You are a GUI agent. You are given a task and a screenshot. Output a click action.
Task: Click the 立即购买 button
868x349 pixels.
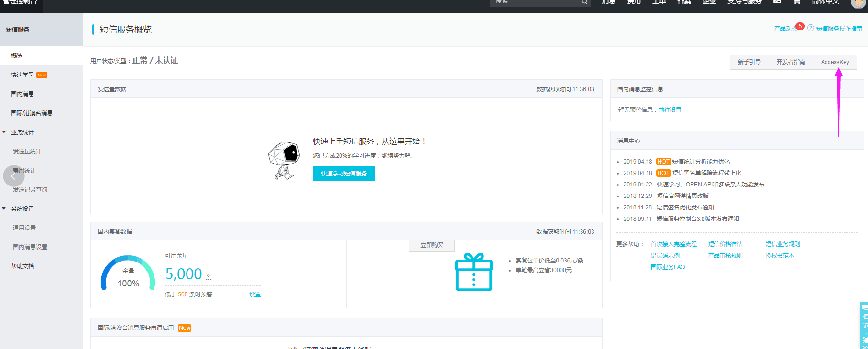(x=431, y=245)
